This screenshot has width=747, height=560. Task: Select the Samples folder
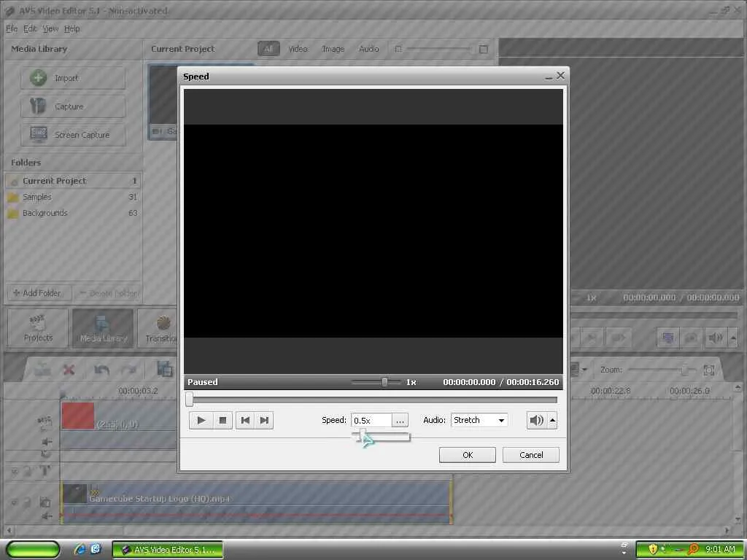click(73, 197)
